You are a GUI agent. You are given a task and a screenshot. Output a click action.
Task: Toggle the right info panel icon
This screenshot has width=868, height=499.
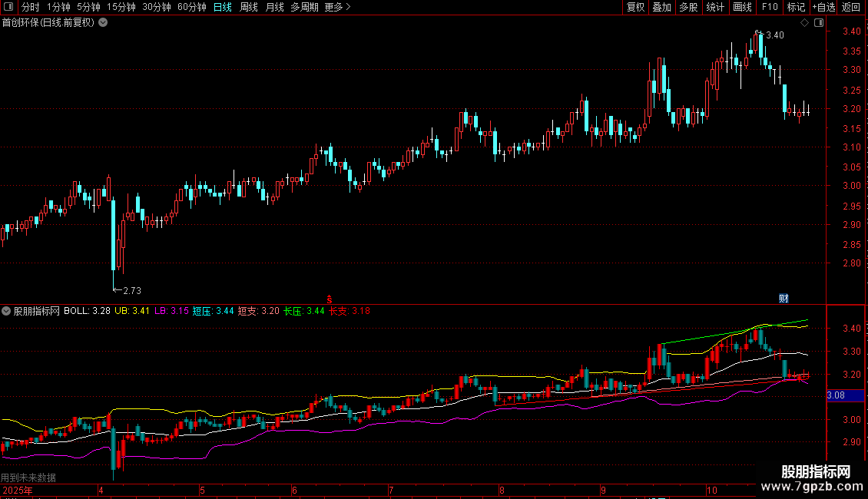[819, 23]
